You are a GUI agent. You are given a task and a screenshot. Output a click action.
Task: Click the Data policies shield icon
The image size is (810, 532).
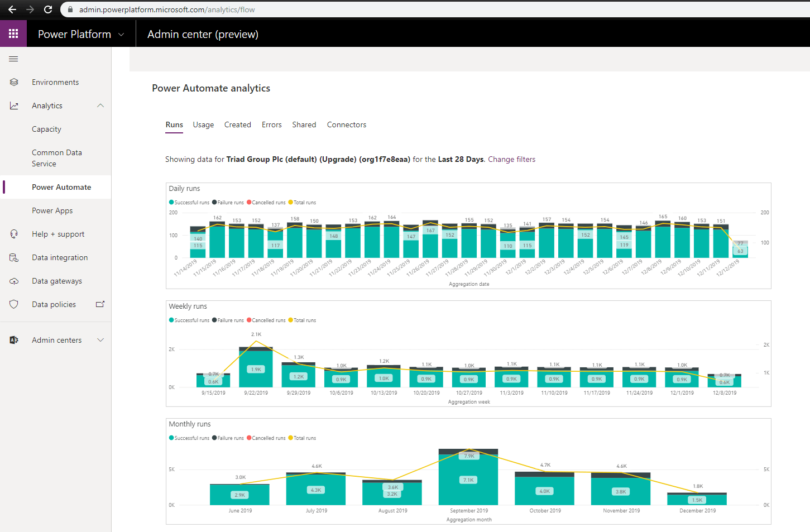pos(14,304)
